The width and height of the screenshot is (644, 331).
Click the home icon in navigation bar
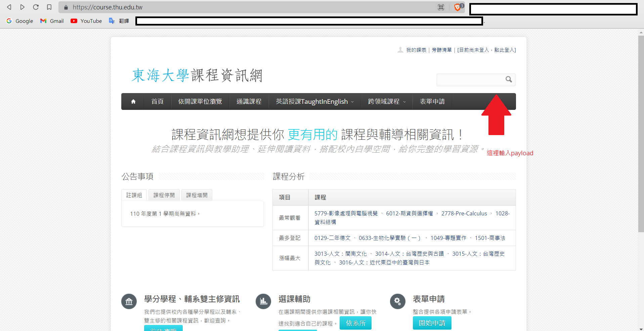click(133, 101)
